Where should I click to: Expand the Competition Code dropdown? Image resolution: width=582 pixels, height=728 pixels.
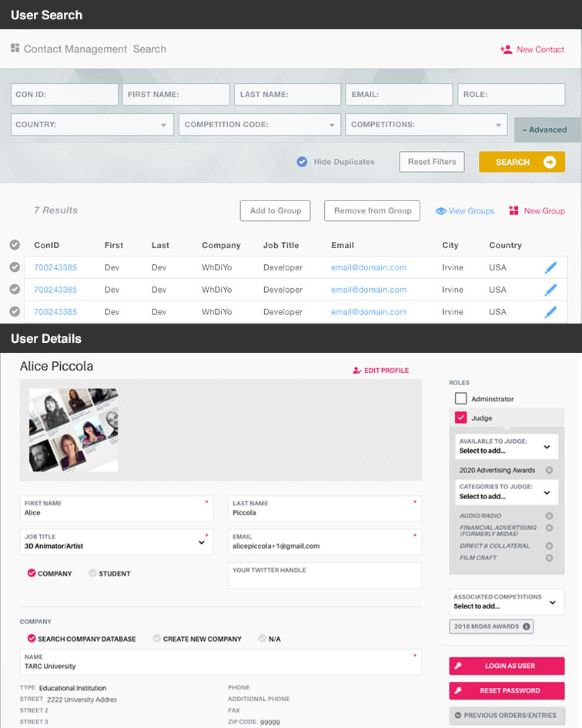(259, 125)
